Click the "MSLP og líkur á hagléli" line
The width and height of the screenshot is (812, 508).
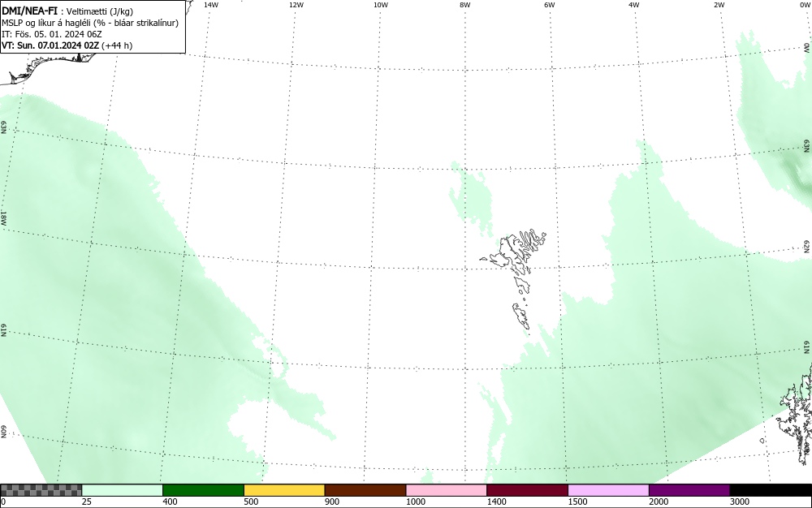point(46,23)
